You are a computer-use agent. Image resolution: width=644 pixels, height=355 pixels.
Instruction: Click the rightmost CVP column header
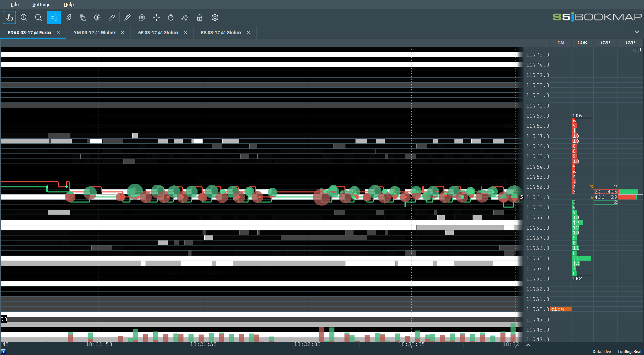(630, 43)
